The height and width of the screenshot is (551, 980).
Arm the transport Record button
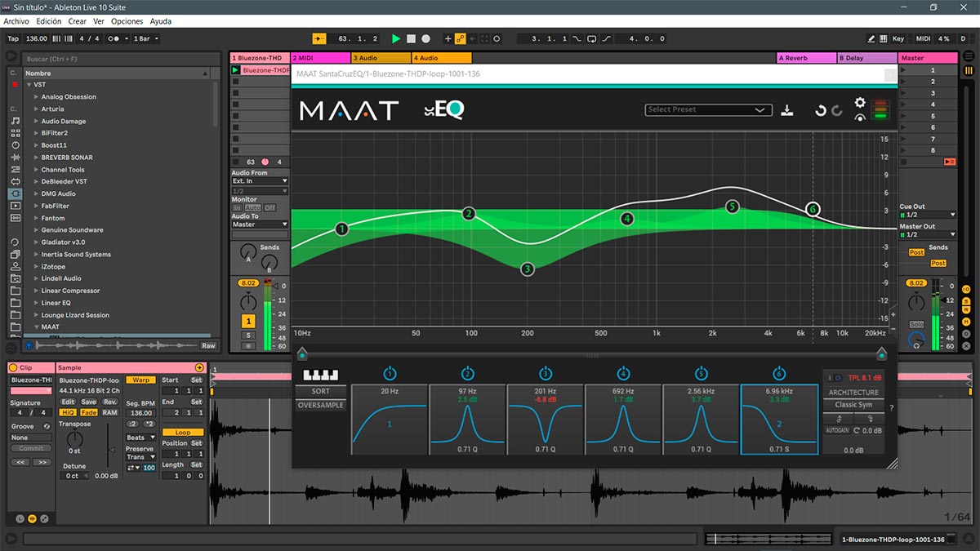pyautogui.click(x=425, y=38)
